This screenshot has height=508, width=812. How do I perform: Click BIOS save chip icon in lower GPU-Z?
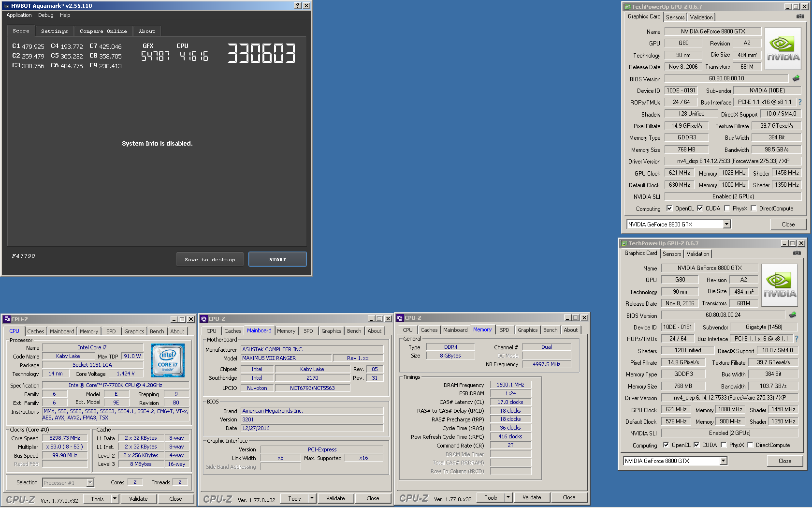tap(793, 314)
